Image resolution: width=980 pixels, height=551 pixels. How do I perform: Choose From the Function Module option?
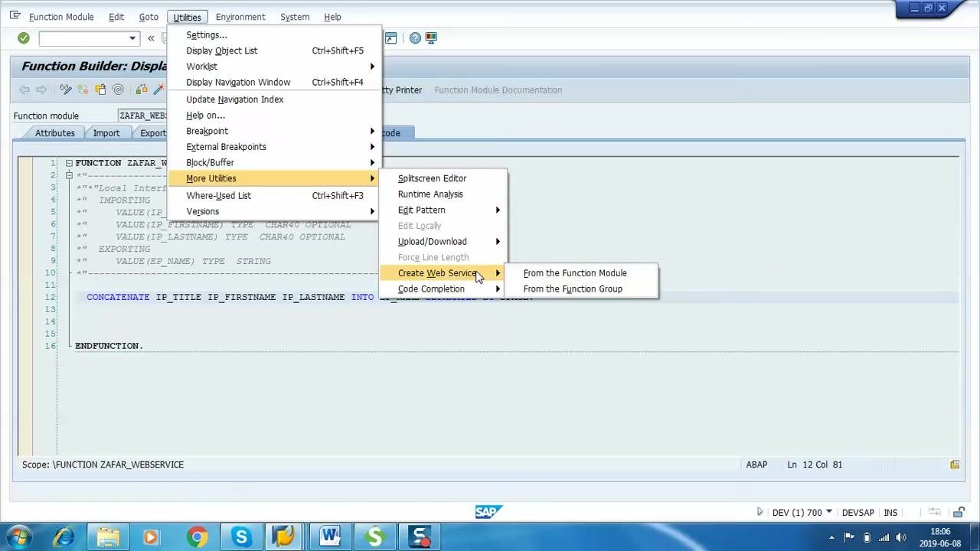(x=575, y=273)
